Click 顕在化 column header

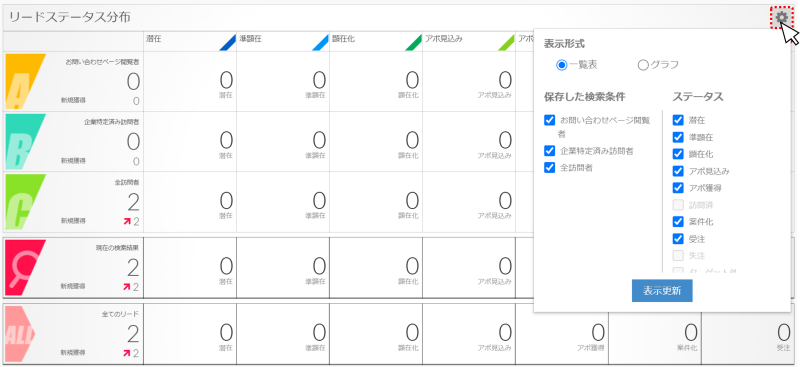point(376,41)
